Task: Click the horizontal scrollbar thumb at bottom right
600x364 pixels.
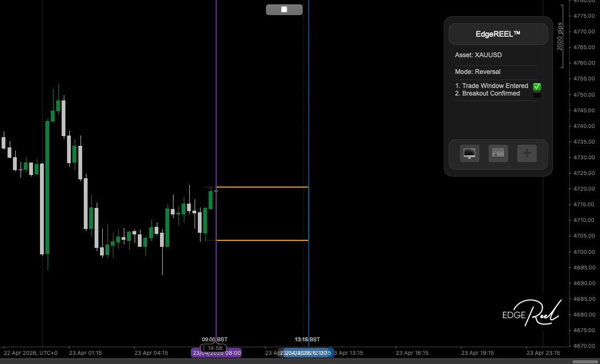Action: point(585,362)
